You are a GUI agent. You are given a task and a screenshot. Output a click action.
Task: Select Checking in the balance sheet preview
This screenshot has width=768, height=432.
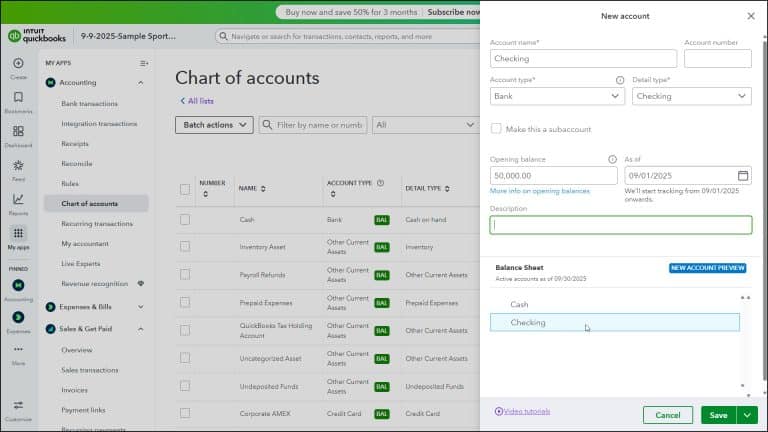click(615, 322)
